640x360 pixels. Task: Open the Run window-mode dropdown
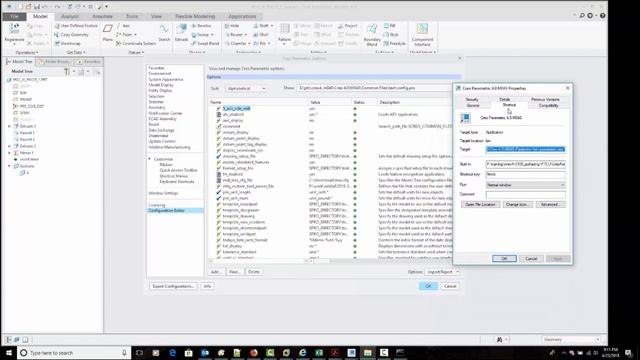click(525, 185)
